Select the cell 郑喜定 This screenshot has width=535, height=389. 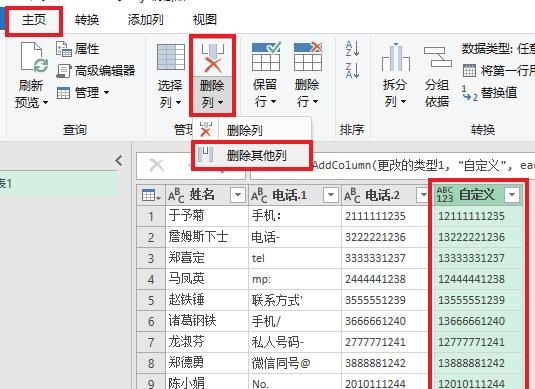click(x=207, y=258)
